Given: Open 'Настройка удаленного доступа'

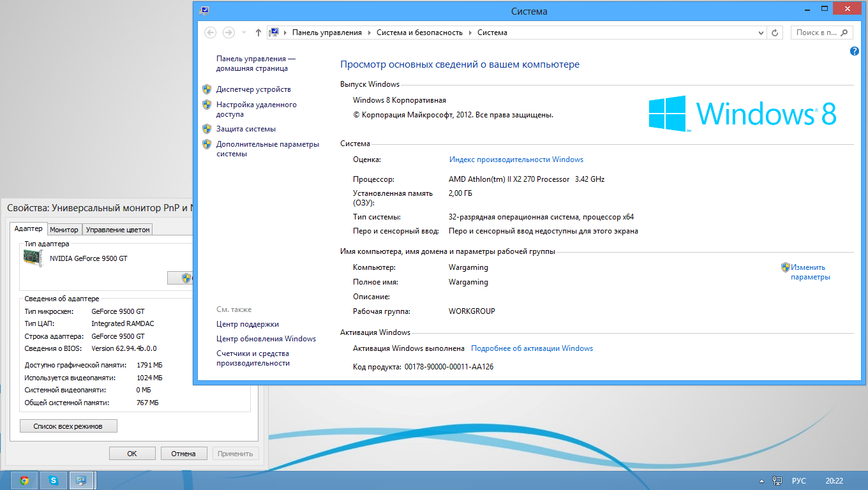Looking at the screenshot, I should [x=256, y=109].
